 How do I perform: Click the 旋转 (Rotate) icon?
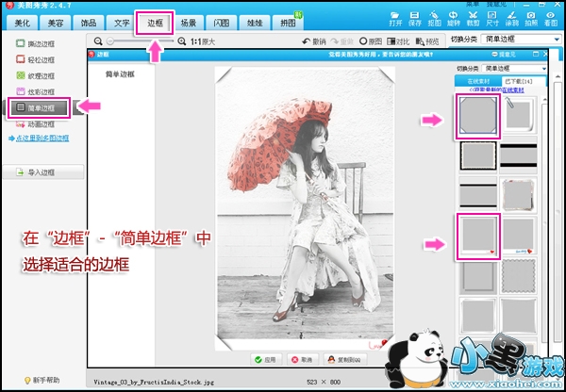point(451,15)
